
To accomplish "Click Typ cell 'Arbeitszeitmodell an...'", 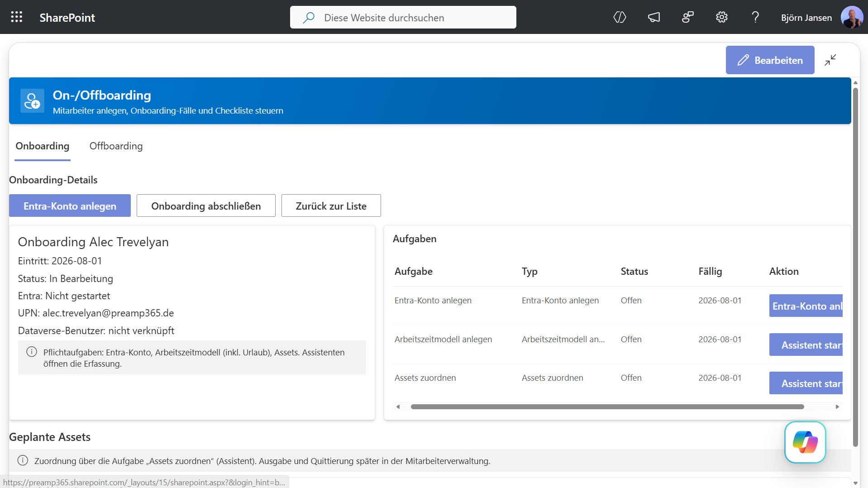I will click(x=563, y=340).
